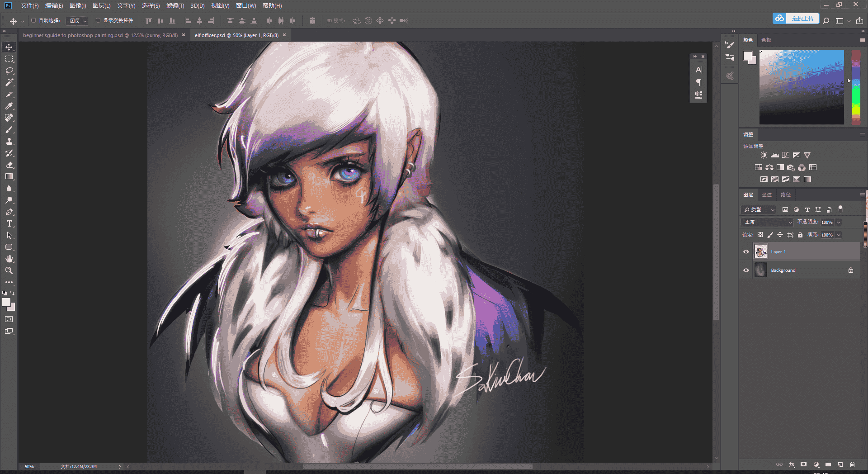Open layer filter 类型 dropdown
The width and height of the screenshot is (868, 474).
[759, 209]
